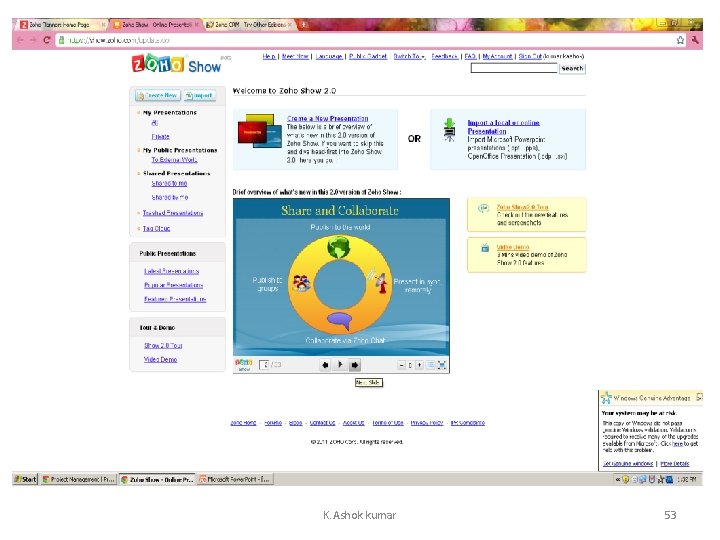Click Get Genuine Windows link
Image resolution: width=720 pixels, height=540 pixels.
(x=628, y=463)
